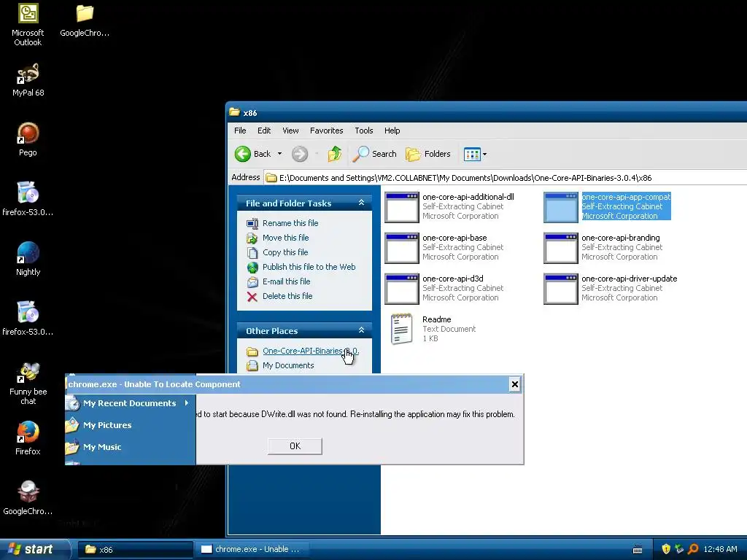Launch MyPal 68 desktop shortcut
Screen dimensions: 747x560
pos(28,80)
